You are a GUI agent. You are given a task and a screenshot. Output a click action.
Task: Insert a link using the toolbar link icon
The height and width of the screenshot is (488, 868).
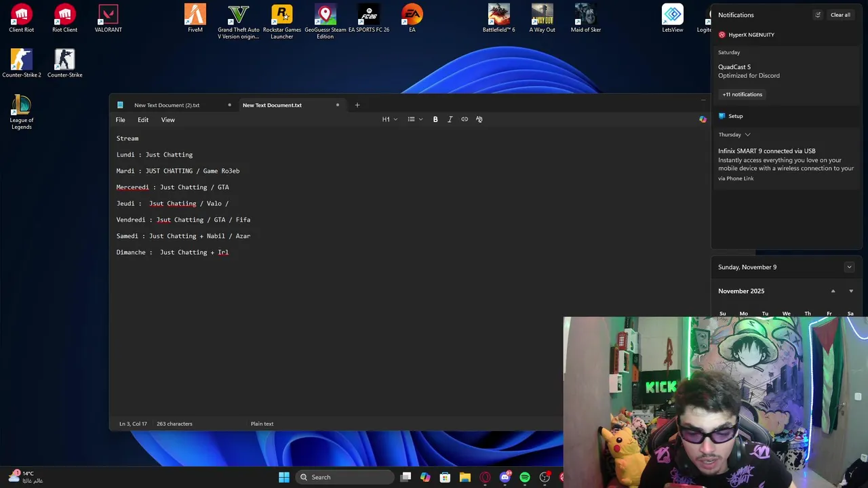(465, 119)
